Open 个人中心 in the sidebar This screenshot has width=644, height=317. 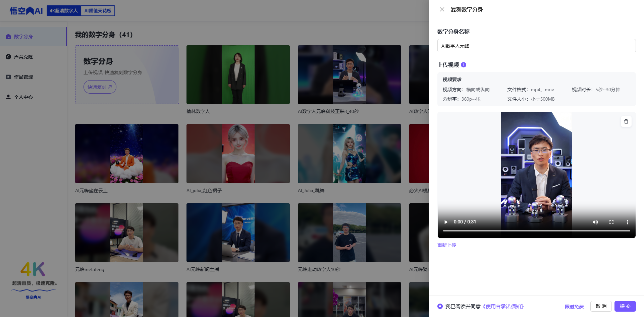pyautogui.click(x=33, y=97)
